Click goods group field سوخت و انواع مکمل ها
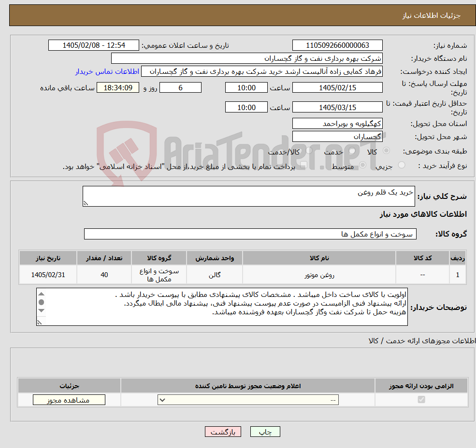476x448 pixels. coord(250,234)
